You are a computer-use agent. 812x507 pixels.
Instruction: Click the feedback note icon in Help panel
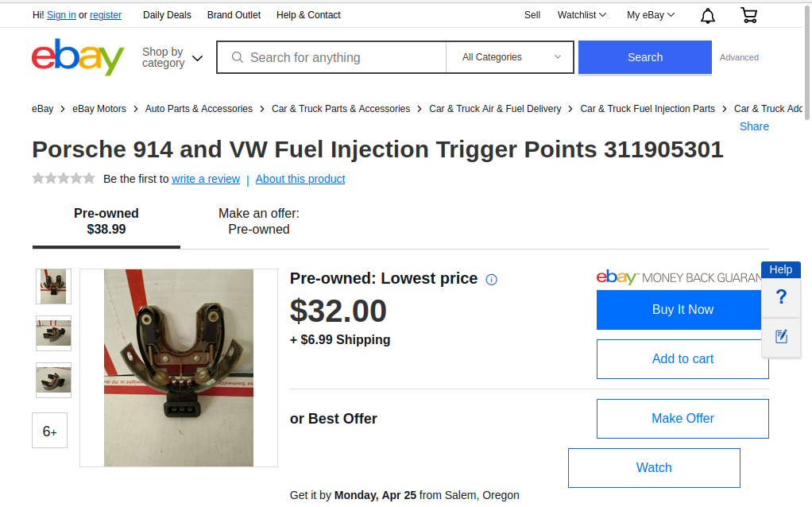coord(781,337)
